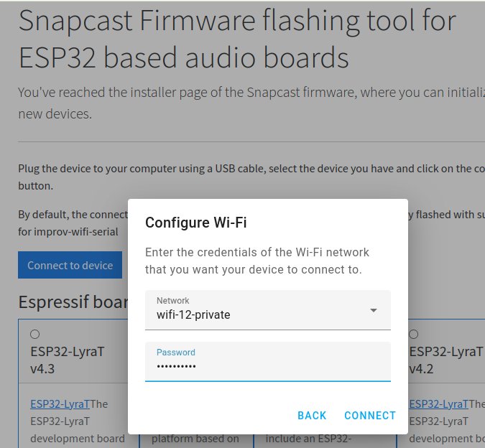The width and height of the screenshot is (485, 448).
Task: Click the Espressif boards section heading
Action: [73, 302]
